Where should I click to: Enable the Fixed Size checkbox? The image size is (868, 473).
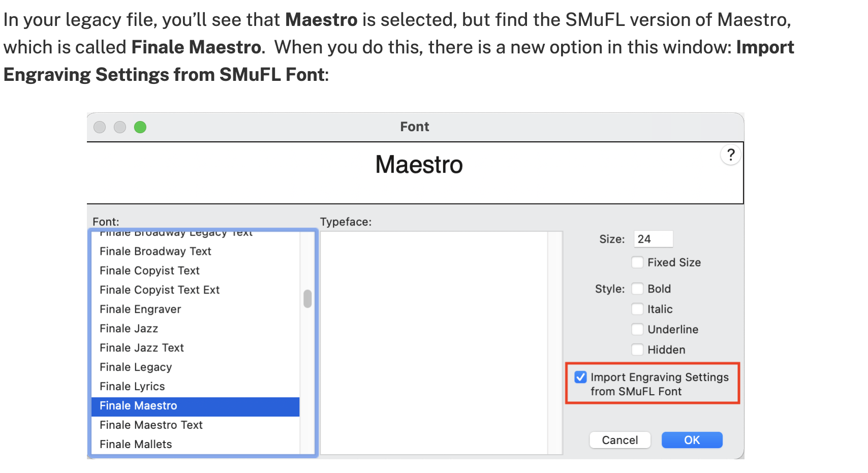click(x=637, y=262)
